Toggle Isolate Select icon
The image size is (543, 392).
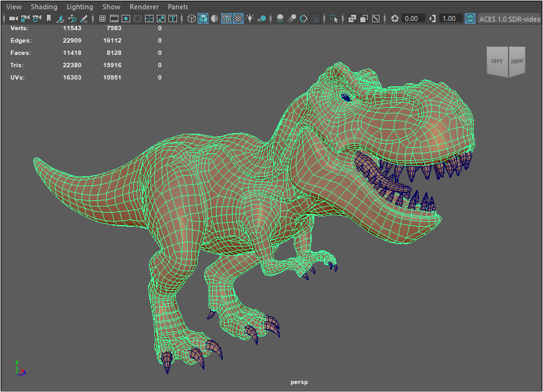tap(334, 18)
